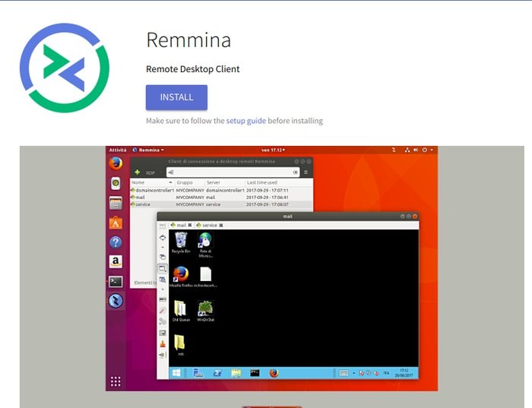This screenshot has height=408, width=532.
Task: Open Terminal from the Ubuntu dock
Action: 116,281
